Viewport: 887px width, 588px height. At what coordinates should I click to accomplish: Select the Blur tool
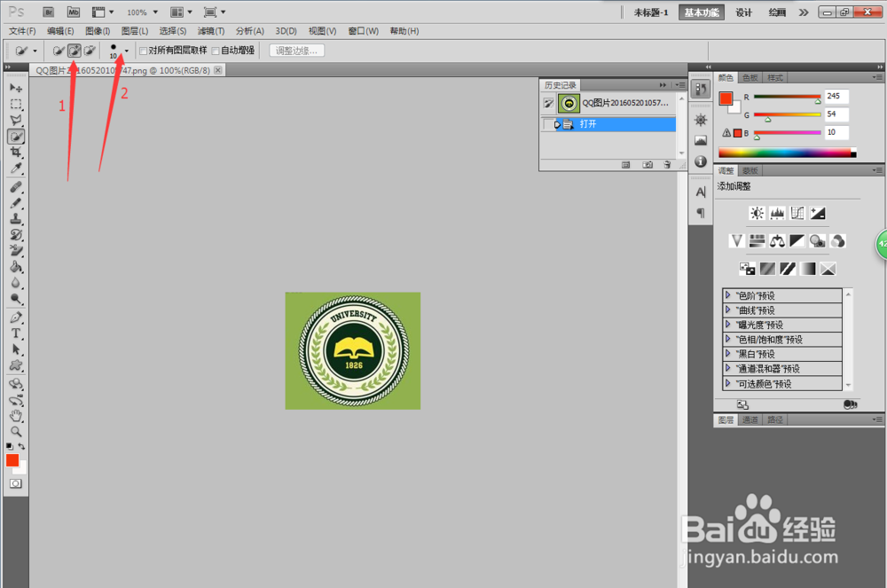tap(16, 283)
